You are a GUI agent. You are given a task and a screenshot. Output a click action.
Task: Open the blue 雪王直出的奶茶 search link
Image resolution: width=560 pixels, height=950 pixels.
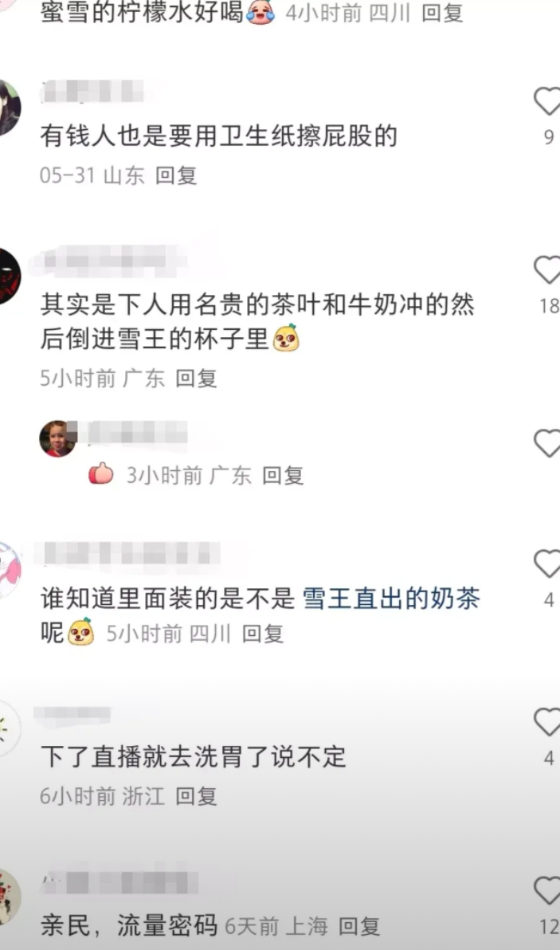coord(390,599)
